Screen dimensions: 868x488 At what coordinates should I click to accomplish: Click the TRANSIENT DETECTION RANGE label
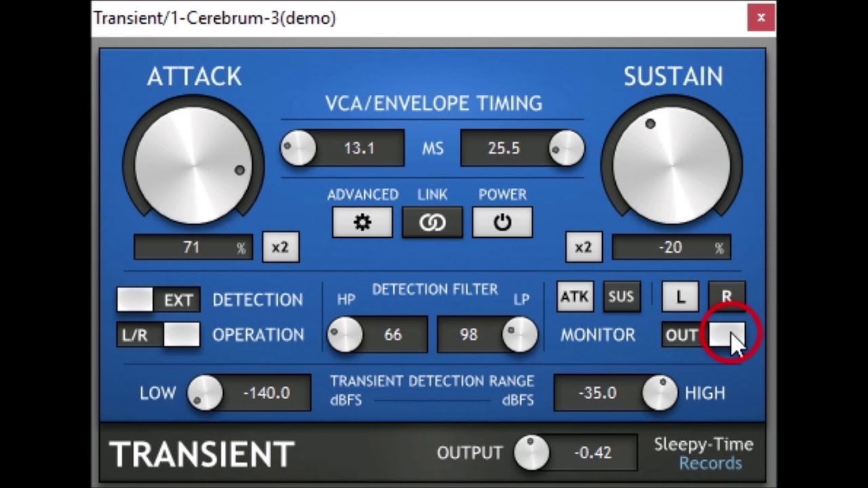[x=432, y=381]
